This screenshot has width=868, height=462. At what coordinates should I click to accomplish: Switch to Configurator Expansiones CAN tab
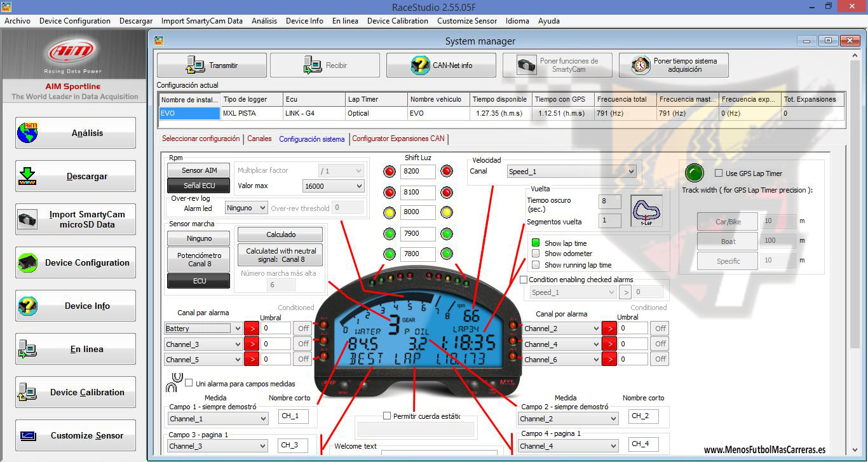(398, 139)
